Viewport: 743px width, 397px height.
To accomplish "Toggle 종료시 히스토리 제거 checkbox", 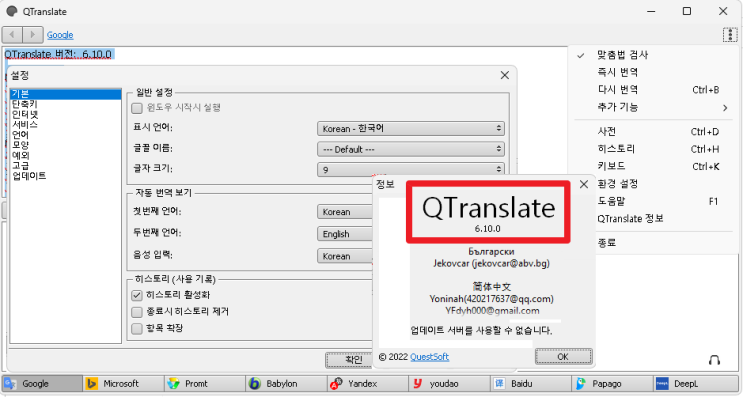I will tap(137, 312).
